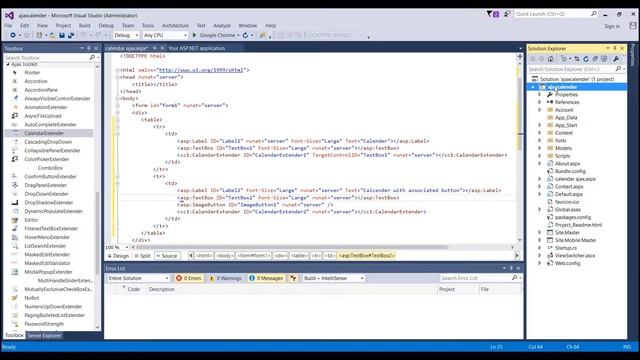
Task: Toggle the 0 Errors filter button
Action: tap(189, 278)
